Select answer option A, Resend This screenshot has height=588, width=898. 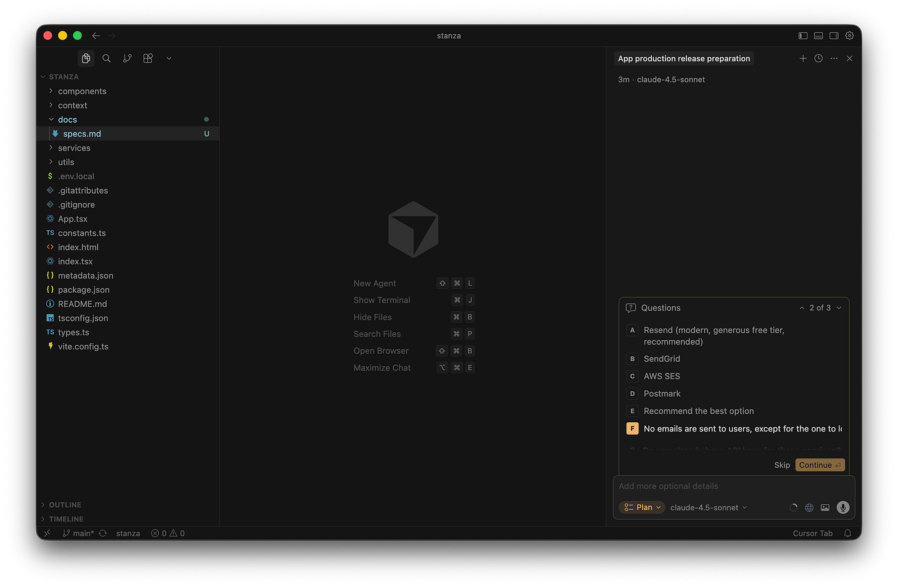714,335
